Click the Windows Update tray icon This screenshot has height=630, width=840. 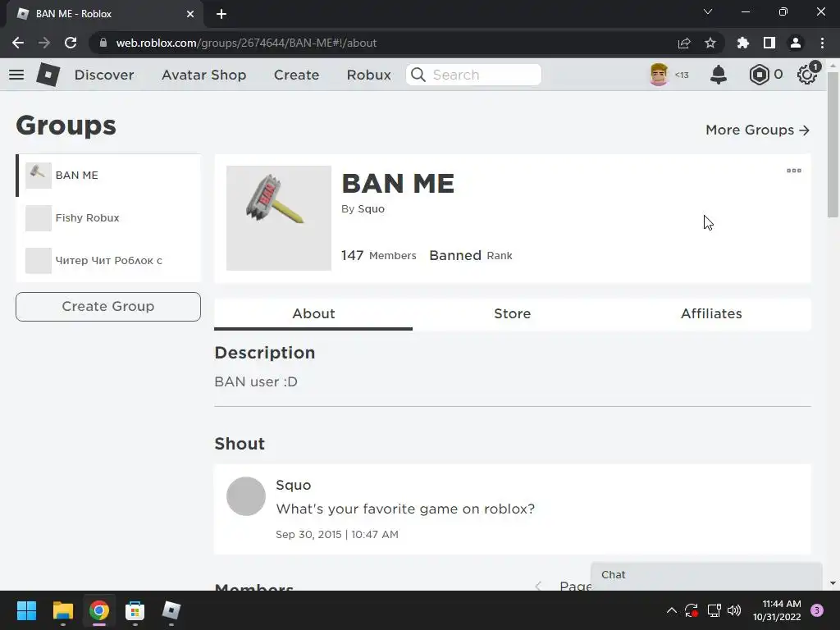(692, 610)
